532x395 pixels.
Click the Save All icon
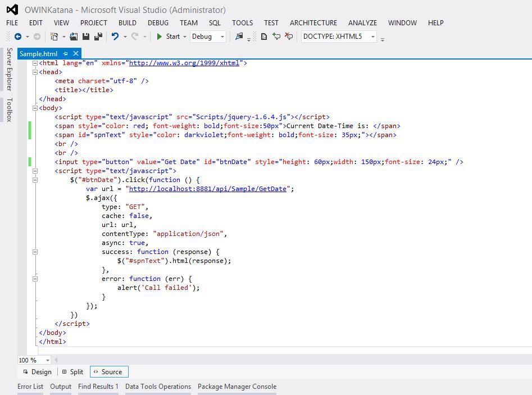(x=98, y=37)
